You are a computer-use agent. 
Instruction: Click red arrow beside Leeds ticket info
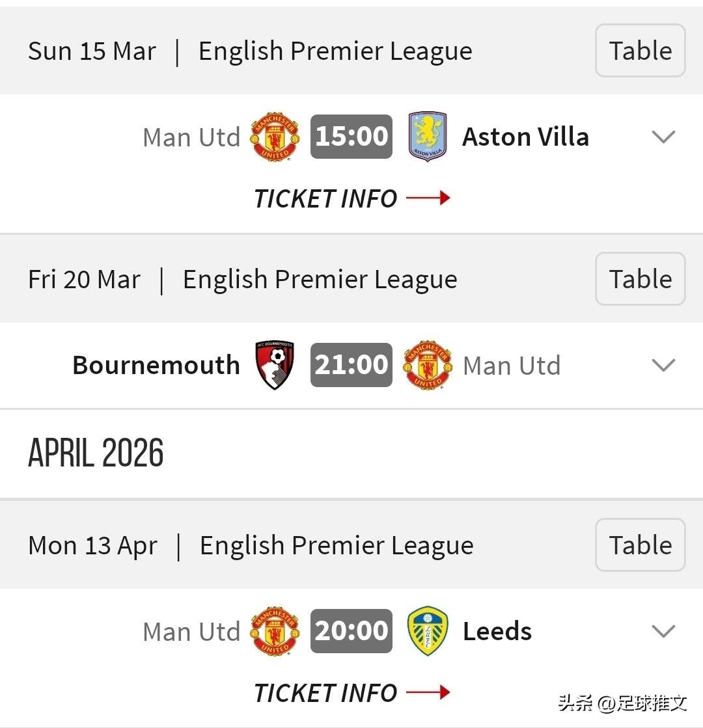428,692
